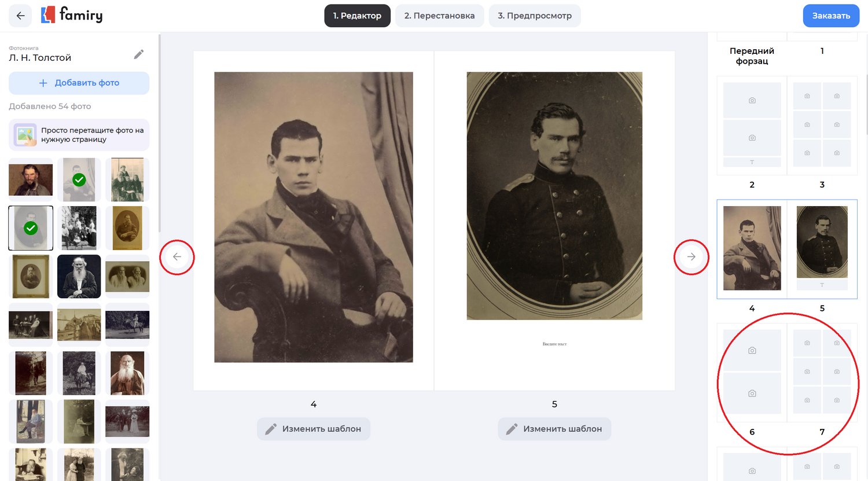Go to next spread with right arrow

[691, 256]
